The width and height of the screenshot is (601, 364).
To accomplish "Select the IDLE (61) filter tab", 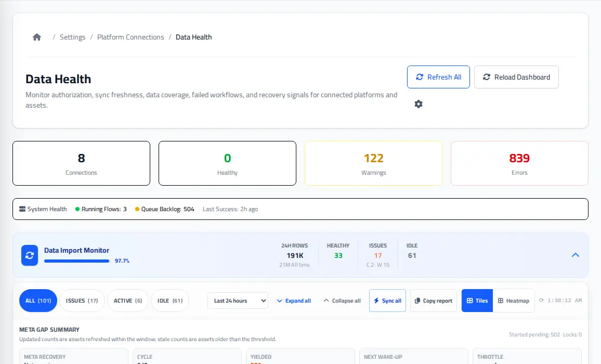I will pyautogui.click(x=170, y=301).
